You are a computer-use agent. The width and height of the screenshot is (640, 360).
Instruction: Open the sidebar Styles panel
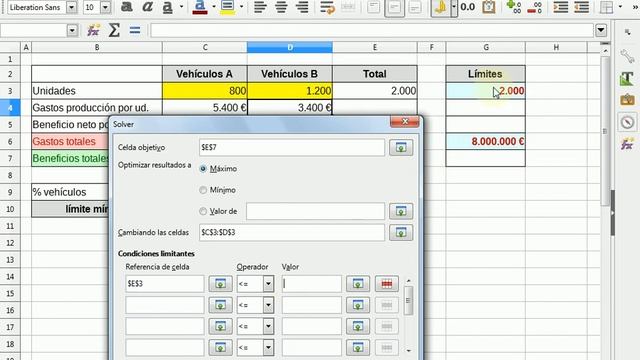coord(627,78)
